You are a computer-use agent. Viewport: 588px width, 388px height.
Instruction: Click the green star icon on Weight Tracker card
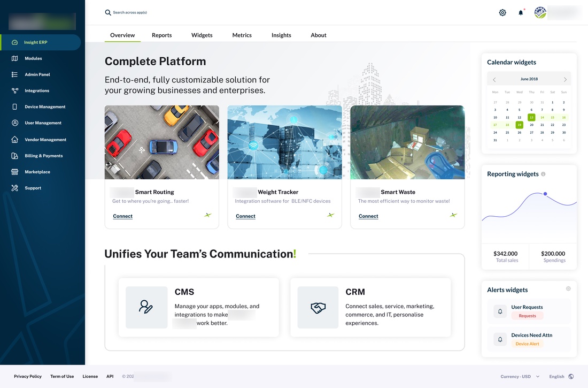330,215
